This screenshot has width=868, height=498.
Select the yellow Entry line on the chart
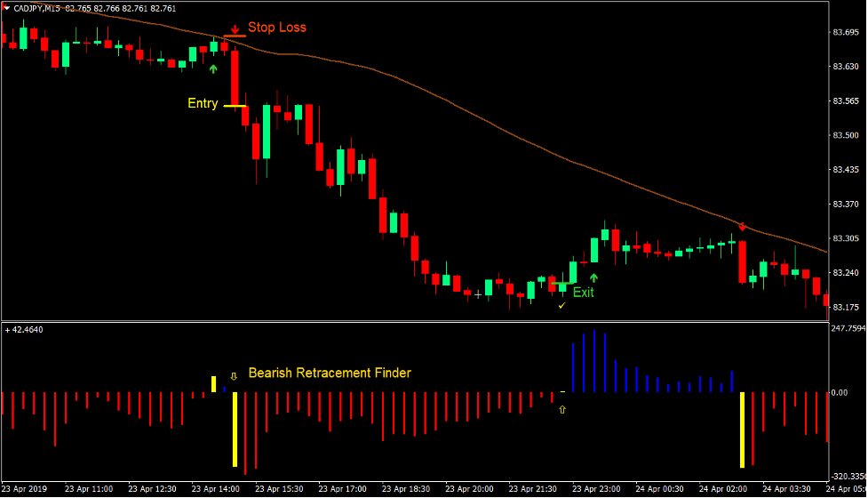[x=235, y=106]
